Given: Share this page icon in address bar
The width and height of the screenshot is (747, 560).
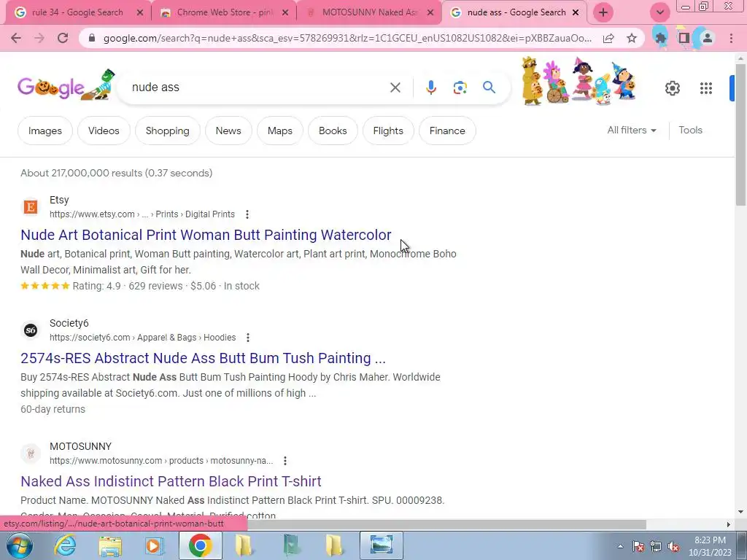Looking at the screenshot, I should [608, 38].
